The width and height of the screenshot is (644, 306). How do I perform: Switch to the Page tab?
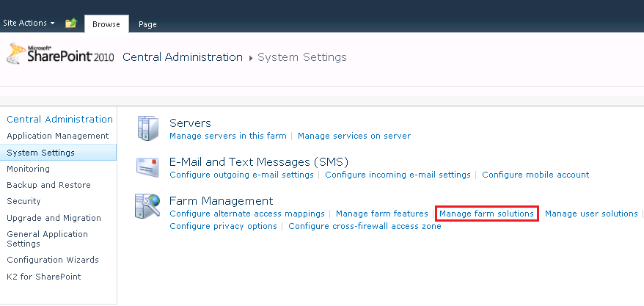(x=147, y=24)
